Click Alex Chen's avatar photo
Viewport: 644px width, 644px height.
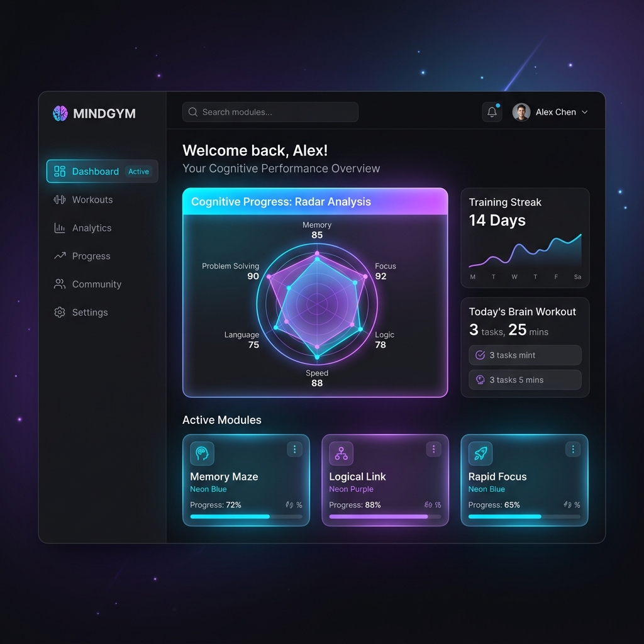pyautogui.click(x=521, y=112)
